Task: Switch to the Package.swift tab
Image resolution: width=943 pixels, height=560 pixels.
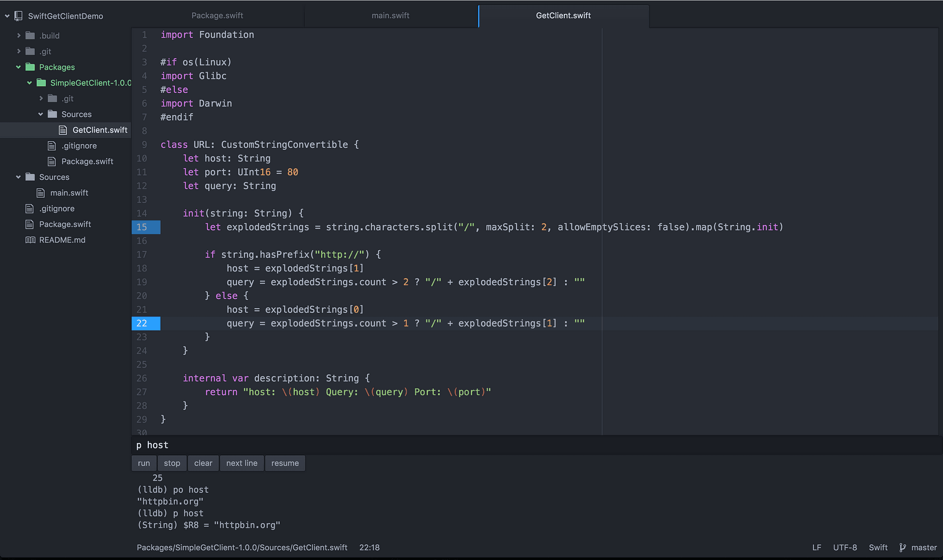Action: click(217, 16)
